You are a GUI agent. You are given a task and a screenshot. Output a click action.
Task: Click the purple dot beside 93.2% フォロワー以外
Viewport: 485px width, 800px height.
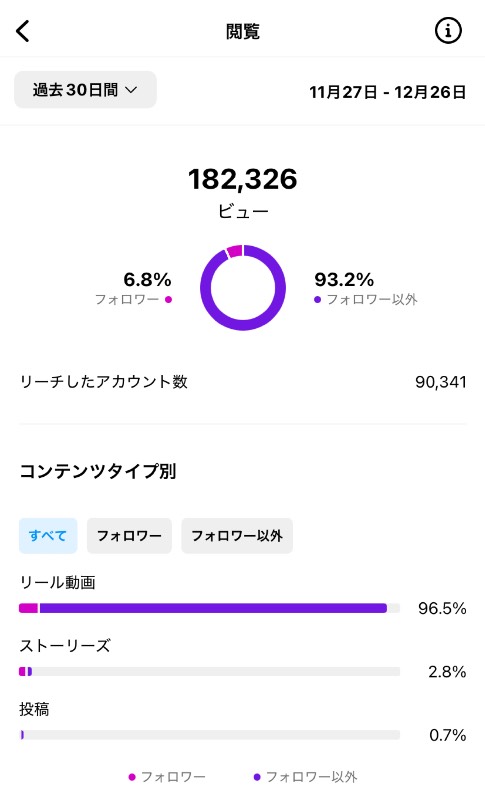tap(317, 299)
